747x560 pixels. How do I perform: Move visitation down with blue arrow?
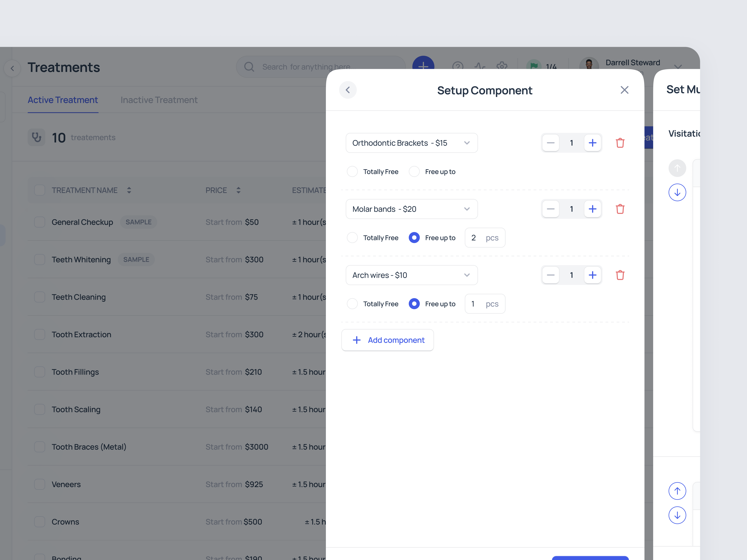coord(677,192)
